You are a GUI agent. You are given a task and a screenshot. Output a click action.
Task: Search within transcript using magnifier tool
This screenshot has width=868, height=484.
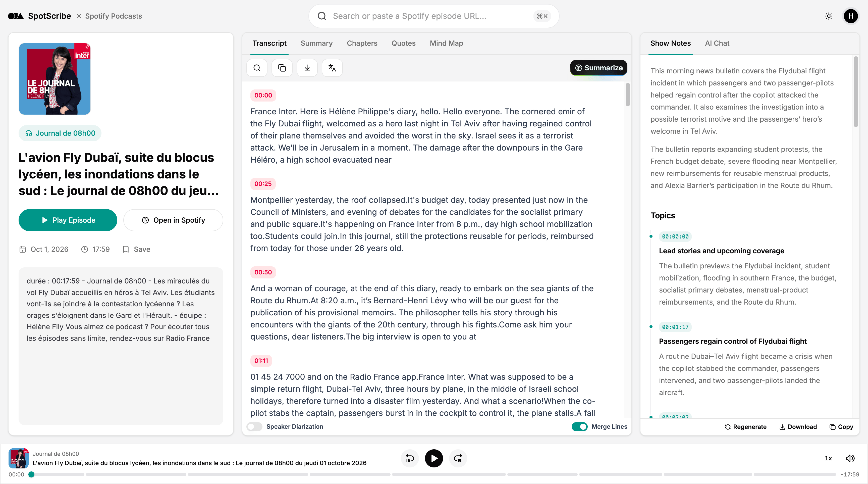257,68
